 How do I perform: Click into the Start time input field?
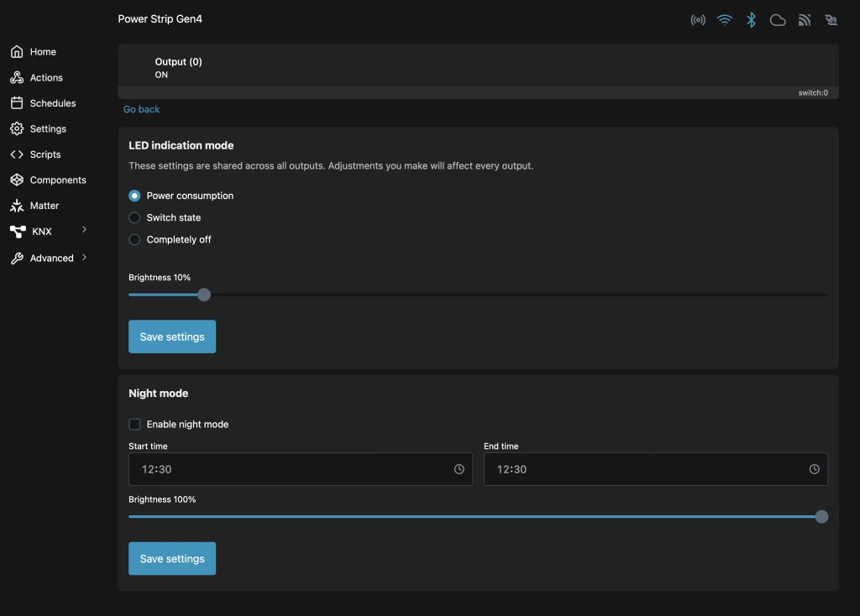pyautogui.click(x=286, y=470)
